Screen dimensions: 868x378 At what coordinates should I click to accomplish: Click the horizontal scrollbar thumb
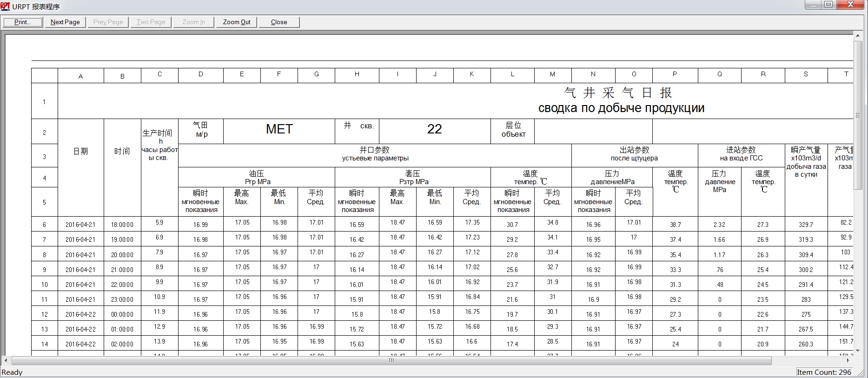(x=391, y=360)
